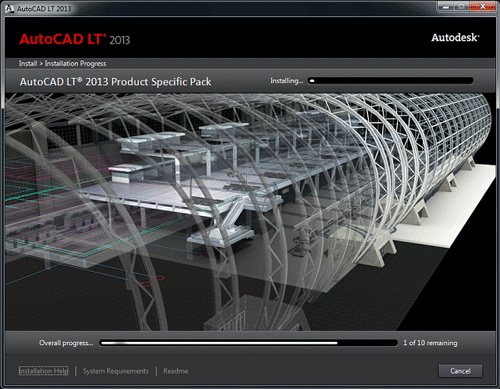Click the Overall progress bar

tap(248, 343)
